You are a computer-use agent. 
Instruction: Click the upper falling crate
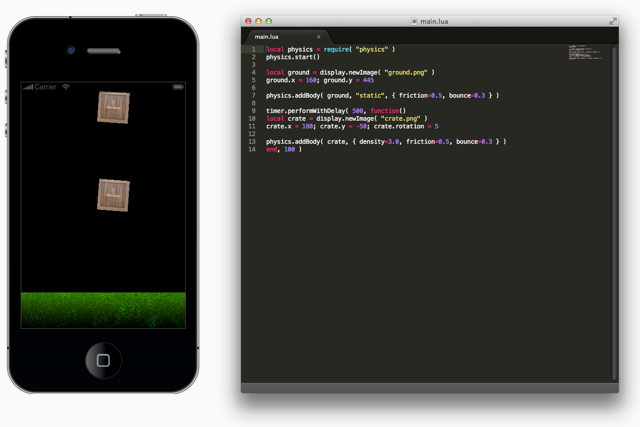(113, 107)
